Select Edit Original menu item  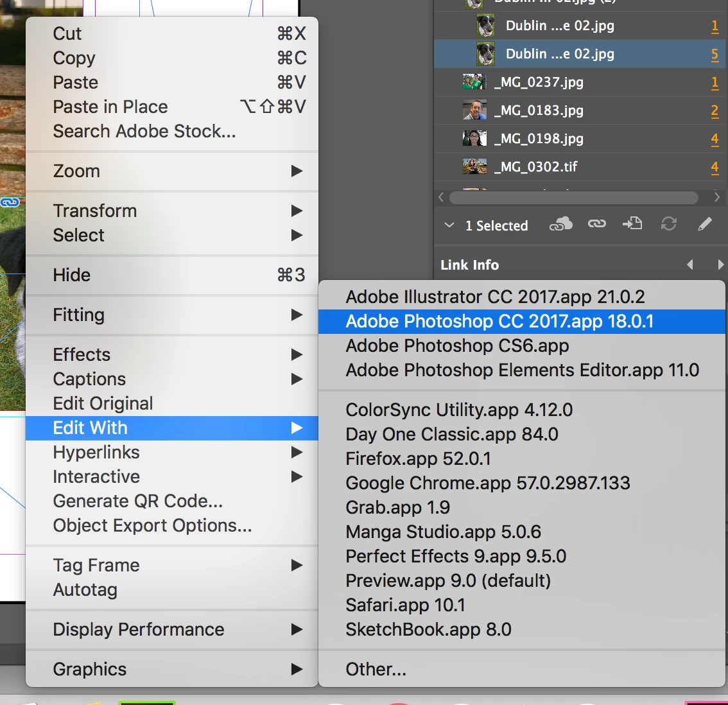172,404
